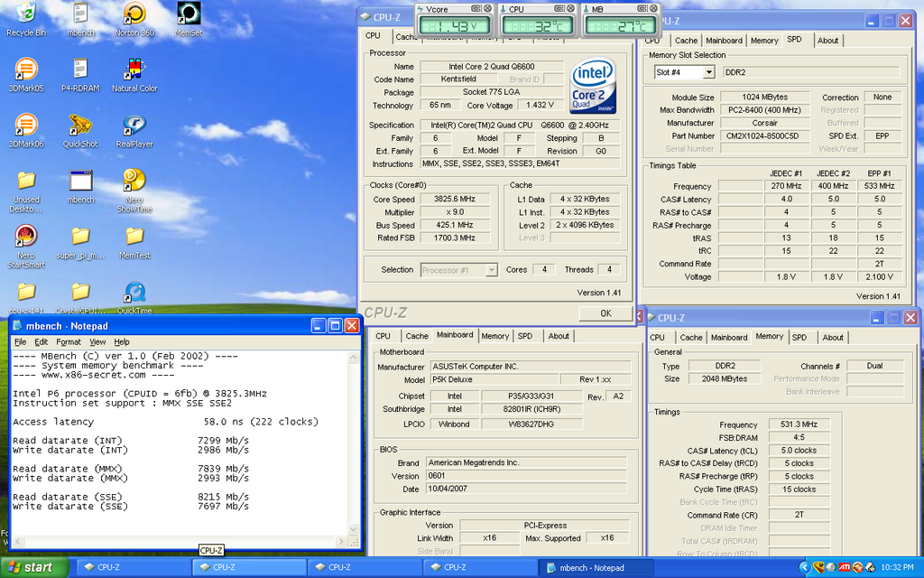
Task: Select Cache tab in the Mainboard CPU-Z window
Action: click(417, 336)
